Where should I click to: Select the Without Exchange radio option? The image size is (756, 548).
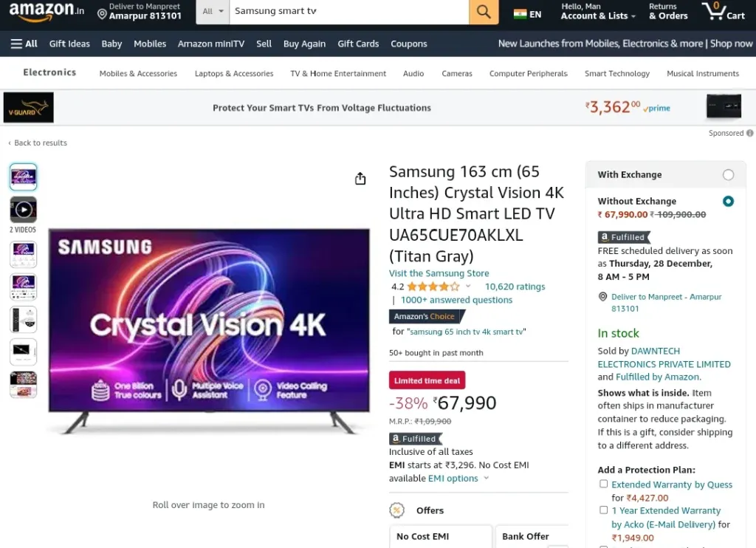(x=728, y=201)
